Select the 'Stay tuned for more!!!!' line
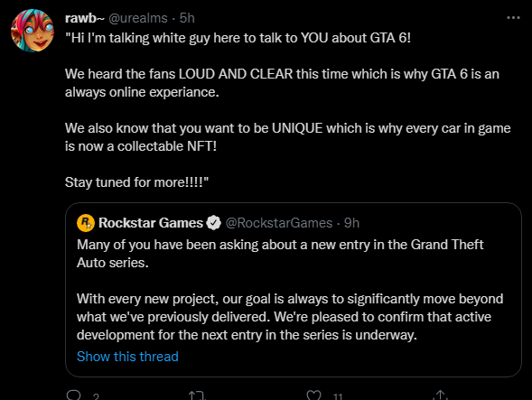 coord(136,182)
